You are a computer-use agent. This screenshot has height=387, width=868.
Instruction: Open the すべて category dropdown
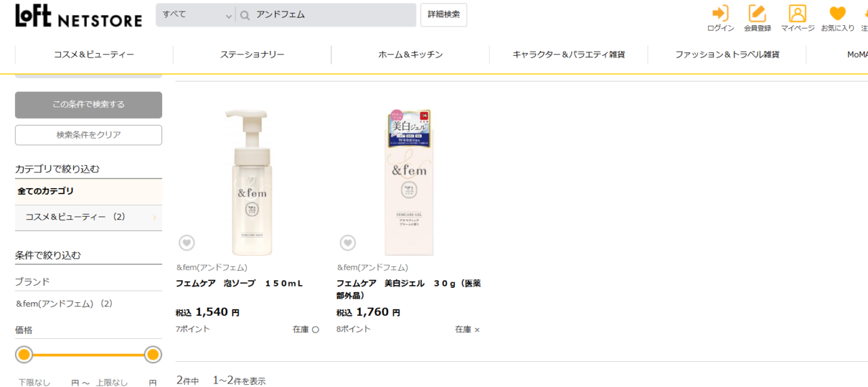point(196,15)
